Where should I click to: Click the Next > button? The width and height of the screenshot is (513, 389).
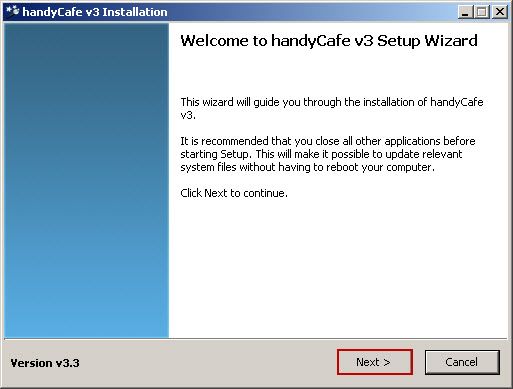coord(375,362)
